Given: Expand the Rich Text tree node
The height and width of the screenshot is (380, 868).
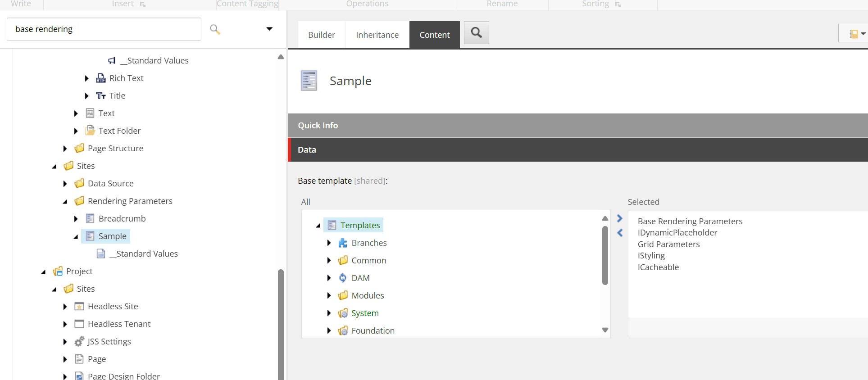Looking at the screenshot, I should pyautogui.click(x=86, y=78).
